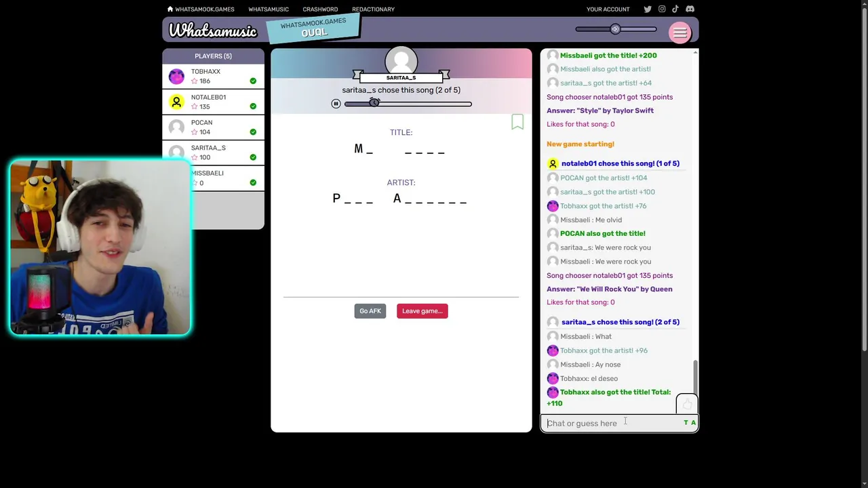Click saritaa_s song chooser avatar
This screenshot has height=488, width=868.
point(401,61)
